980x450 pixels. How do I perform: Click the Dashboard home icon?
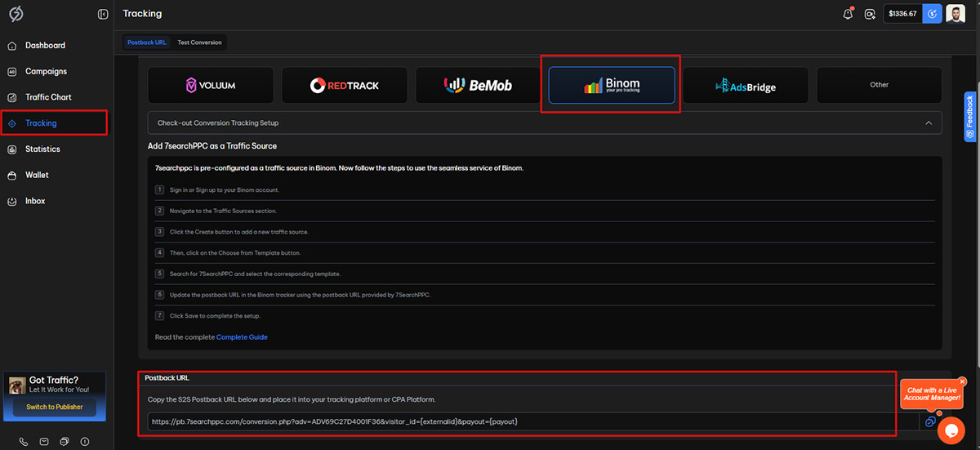(x=12, y=45)
